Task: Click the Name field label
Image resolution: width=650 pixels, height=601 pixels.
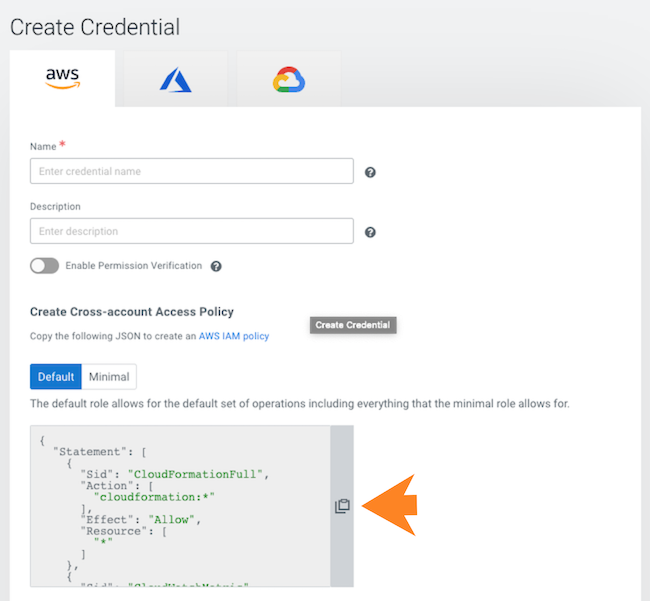Action: point(43,147)
